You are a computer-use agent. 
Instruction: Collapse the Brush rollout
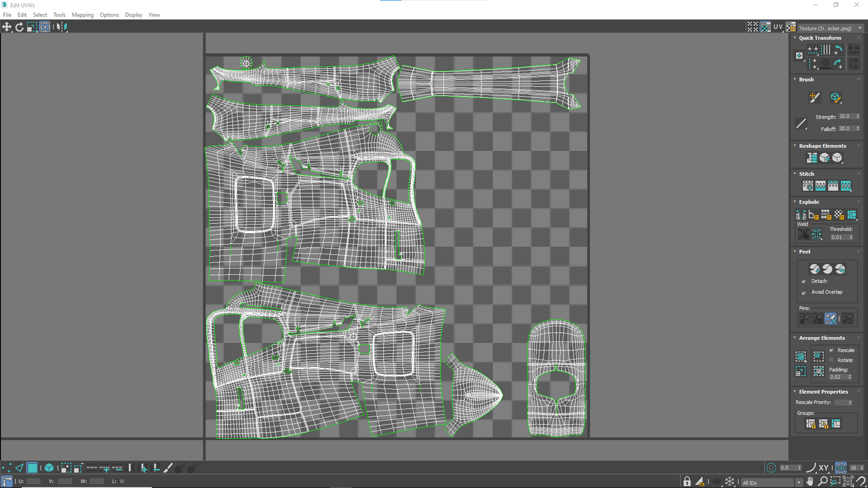click(x=795, y=80)
